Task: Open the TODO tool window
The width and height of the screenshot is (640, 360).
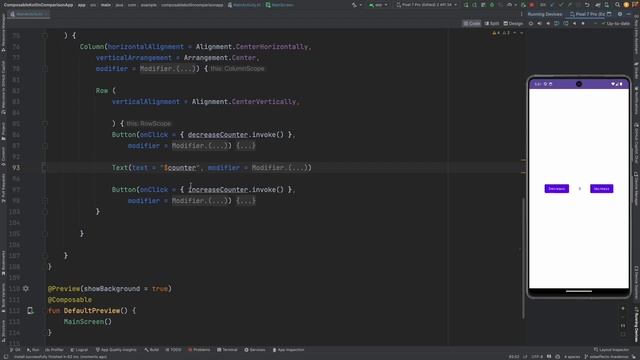Action: pos(173,350)
